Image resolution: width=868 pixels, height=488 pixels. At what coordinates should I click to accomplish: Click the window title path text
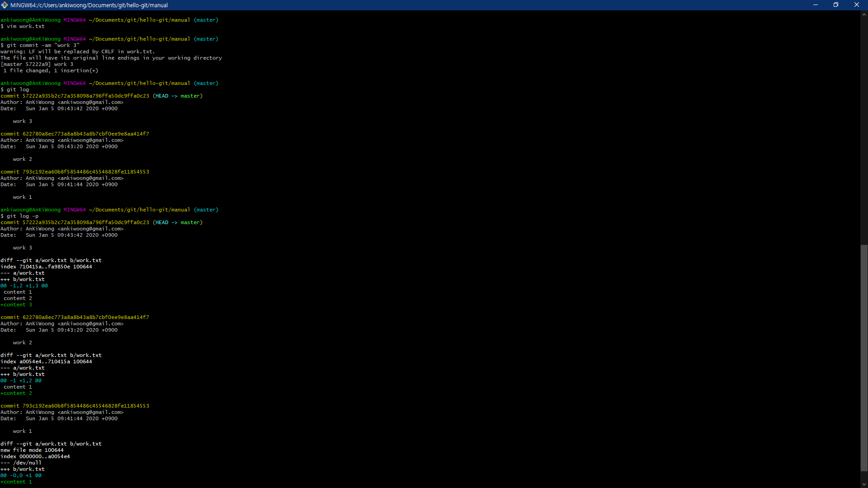click(x=89, y=5)
